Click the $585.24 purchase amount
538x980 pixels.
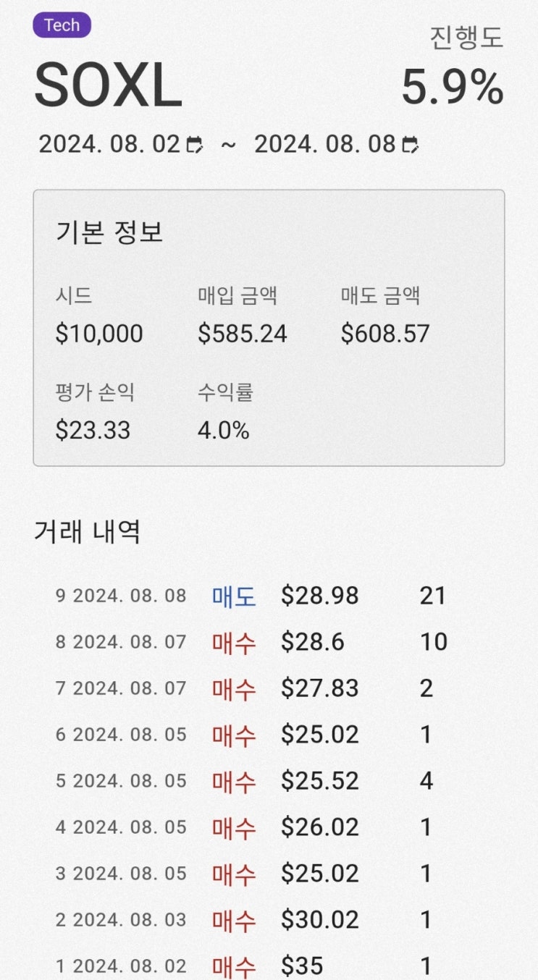pyautogui.click(x=242, y=334)
